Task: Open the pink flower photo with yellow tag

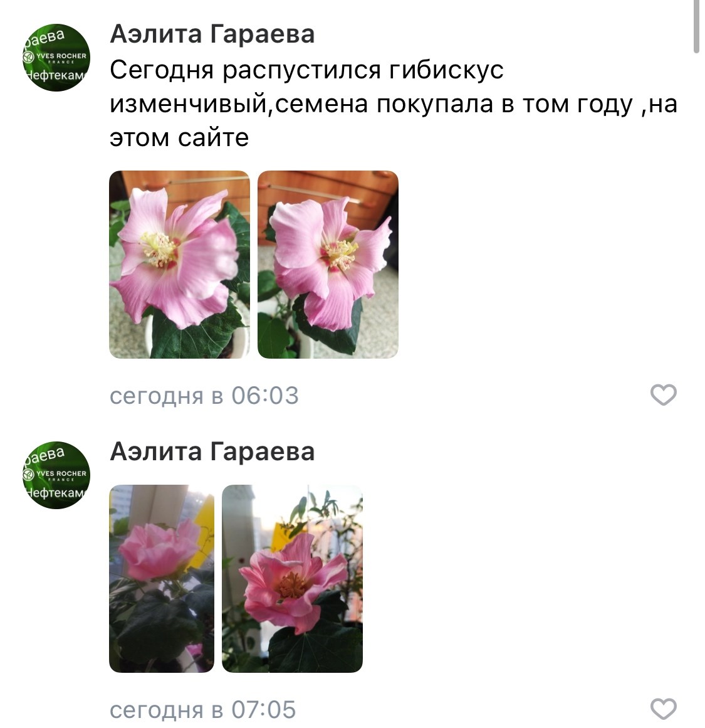Action: point(162,579)
